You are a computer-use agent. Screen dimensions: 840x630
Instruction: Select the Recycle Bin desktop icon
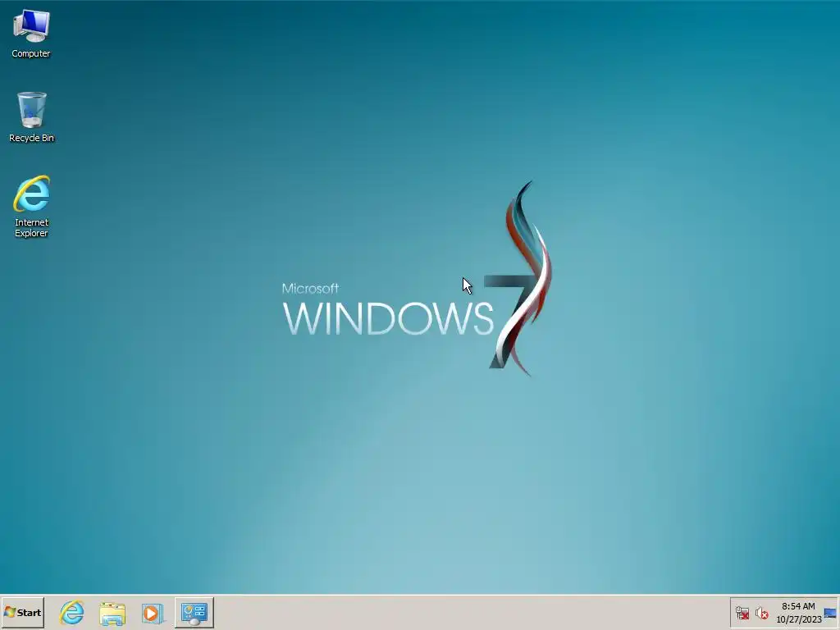pyautogui.click(x=31, y=116)
